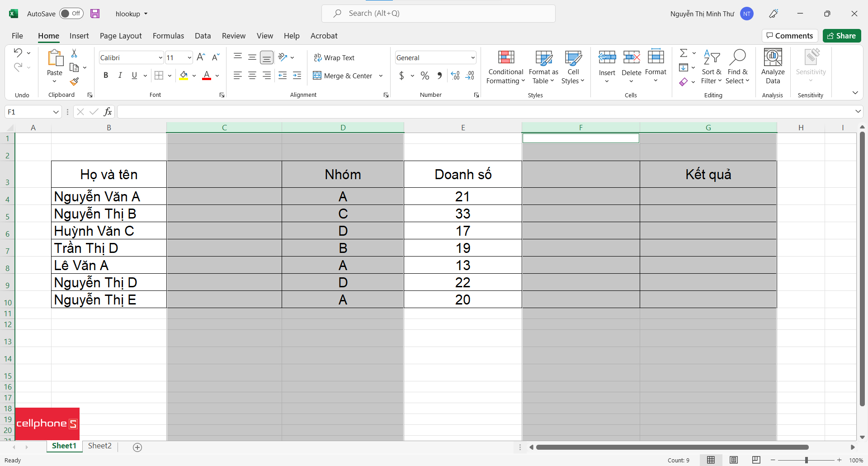The width and height of the screenshot is (868, 466).
Task: Click the Share button
Action: click(x=842, y=36)
